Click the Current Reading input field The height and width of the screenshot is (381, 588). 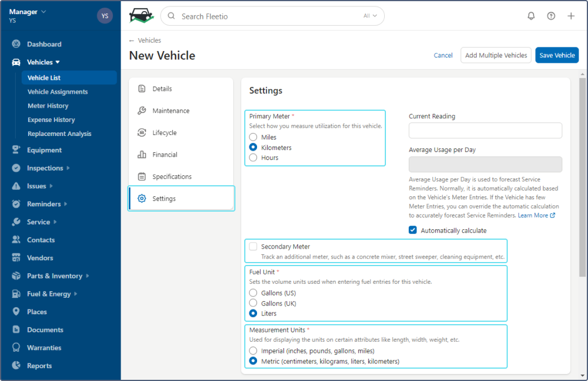tap(485, 130)
